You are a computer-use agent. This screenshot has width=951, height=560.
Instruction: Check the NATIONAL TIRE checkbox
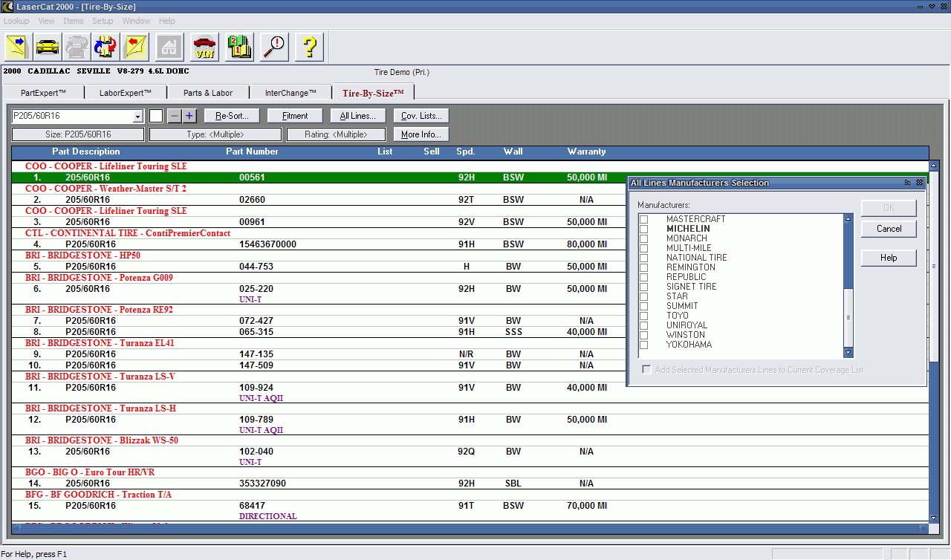(644, 258)
